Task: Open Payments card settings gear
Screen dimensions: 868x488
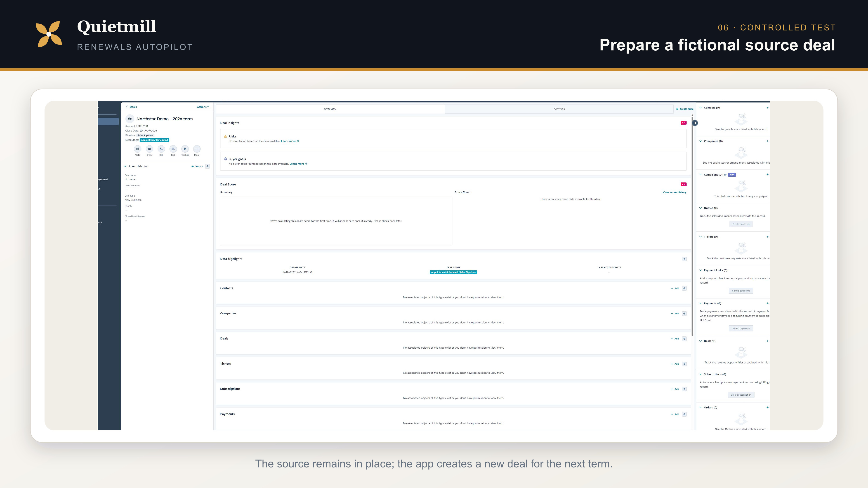Action: 684,414
